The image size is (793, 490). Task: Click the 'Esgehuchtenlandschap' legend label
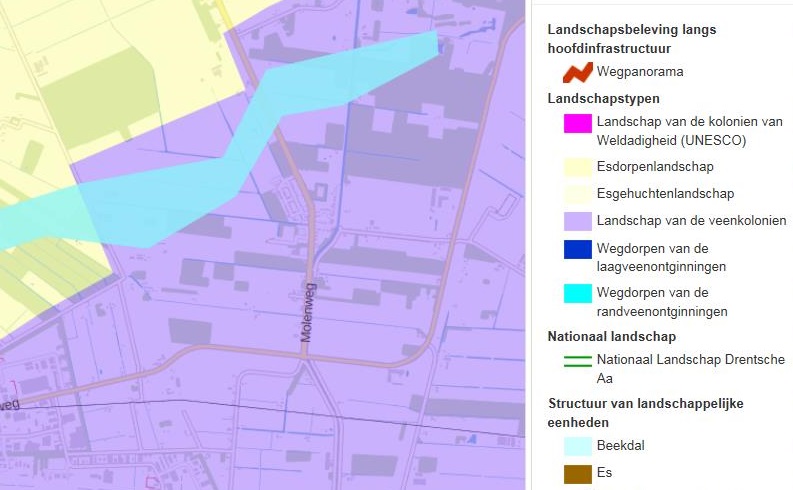[665, 193]
